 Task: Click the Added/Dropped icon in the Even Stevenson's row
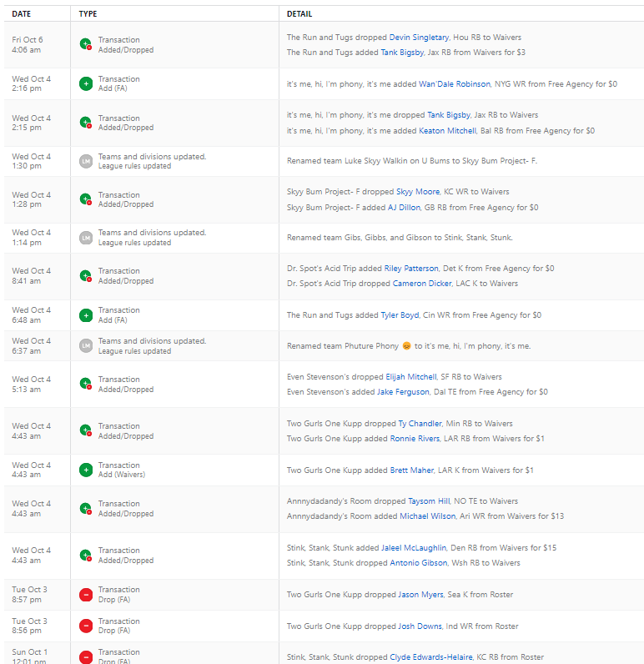click(85, 385)
